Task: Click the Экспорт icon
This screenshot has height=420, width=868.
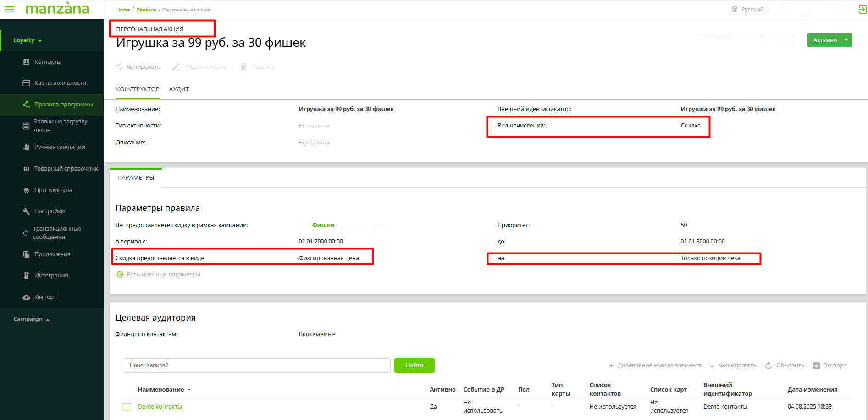Action: click(x=816, y=365)
